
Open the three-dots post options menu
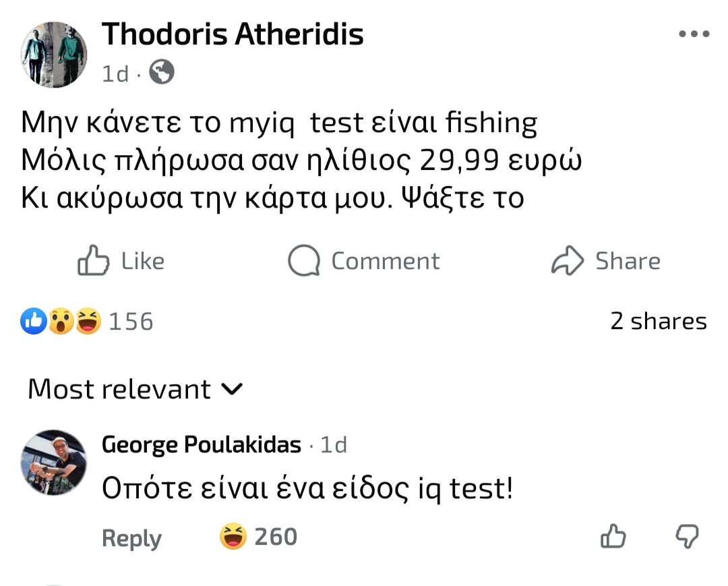pyautogui.click(x=694, y=34)
